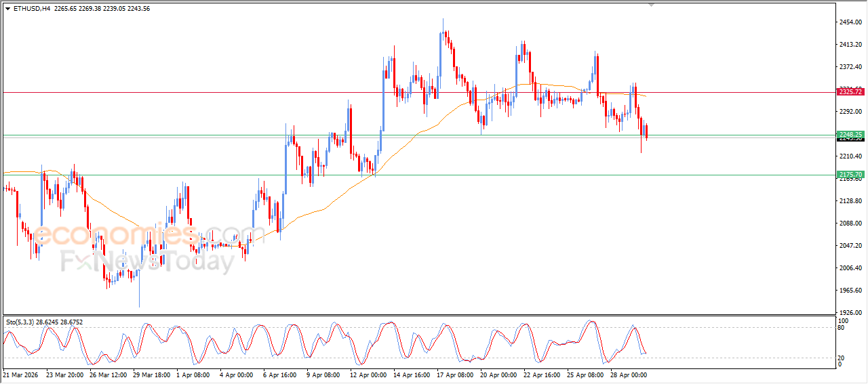
Task: Click the 2454.00 price axis label
Action: (x=851, y=22)
